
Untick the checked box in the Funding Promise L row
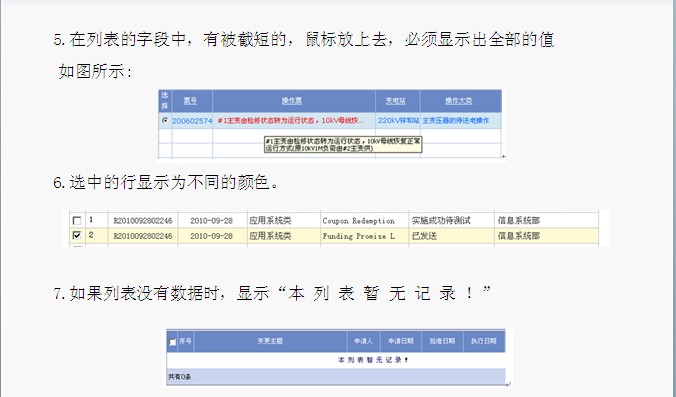[77, 235]
